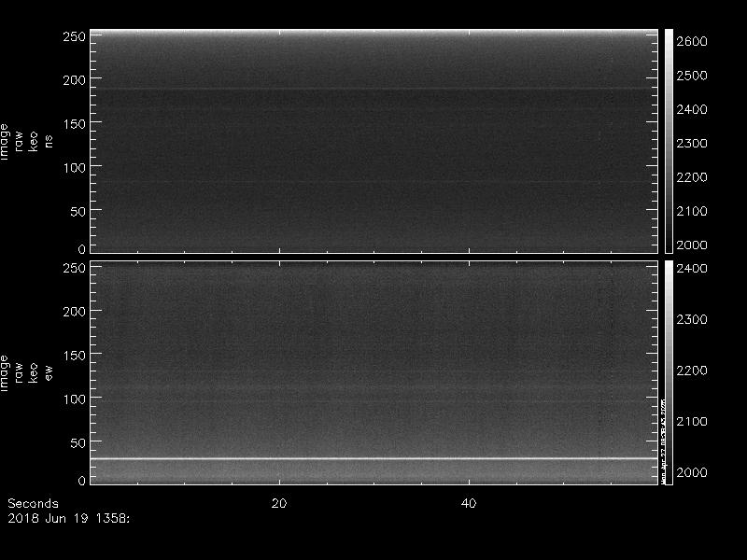Click the '2100' value on the bottom colorbar
Screen dimensions: 747x560
click(692, 421)
